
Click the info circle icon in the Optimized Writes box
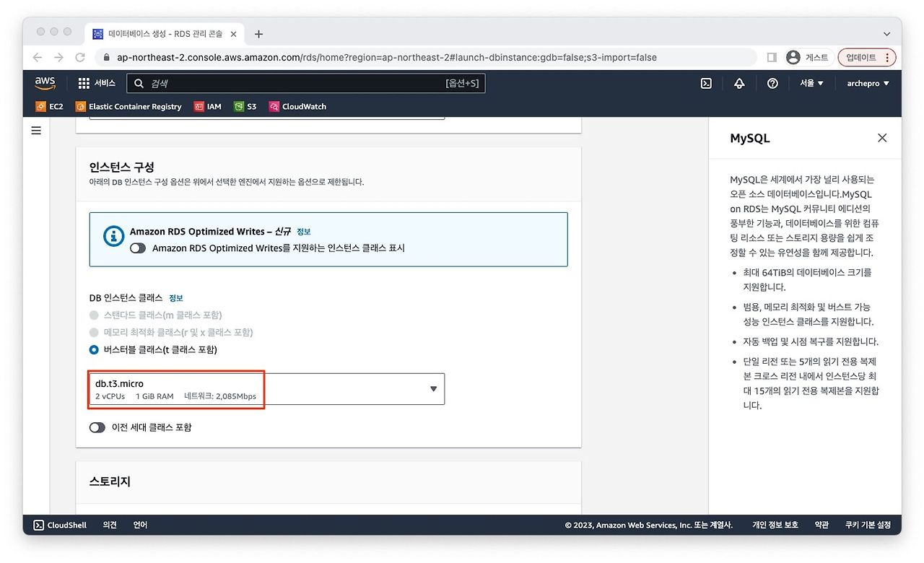(113, 236)
